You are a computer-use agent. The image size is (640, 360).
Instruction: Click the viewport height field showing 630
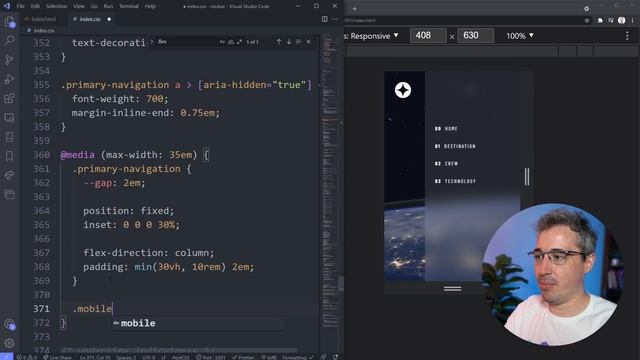coord(476,36)
